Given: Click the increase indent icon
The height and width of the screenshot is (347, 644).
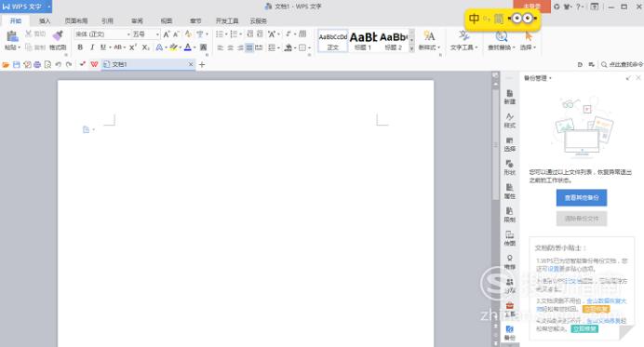Looking at the screenshot, I should [x=260, y=34].
